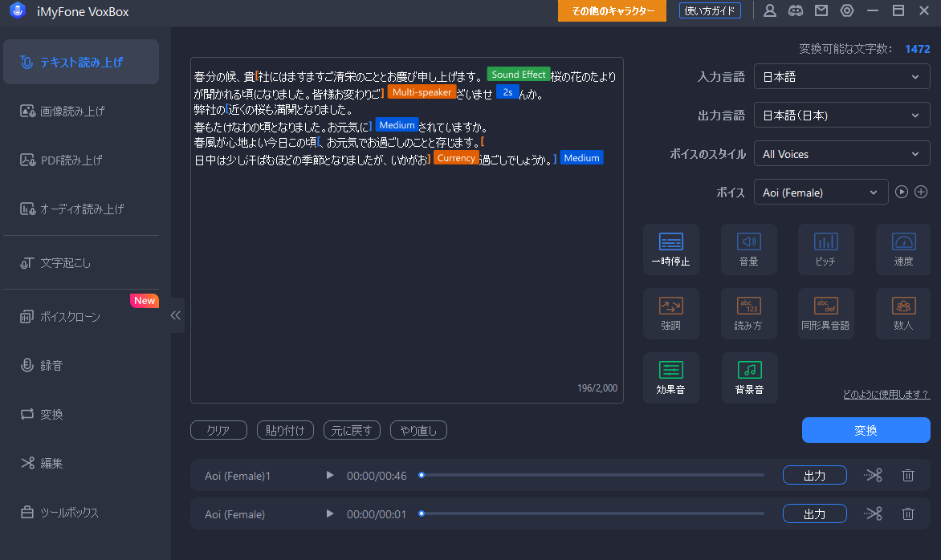Click the クリア button
The height and width of the screenshot is (560, 941).
(x=218, y=430)
